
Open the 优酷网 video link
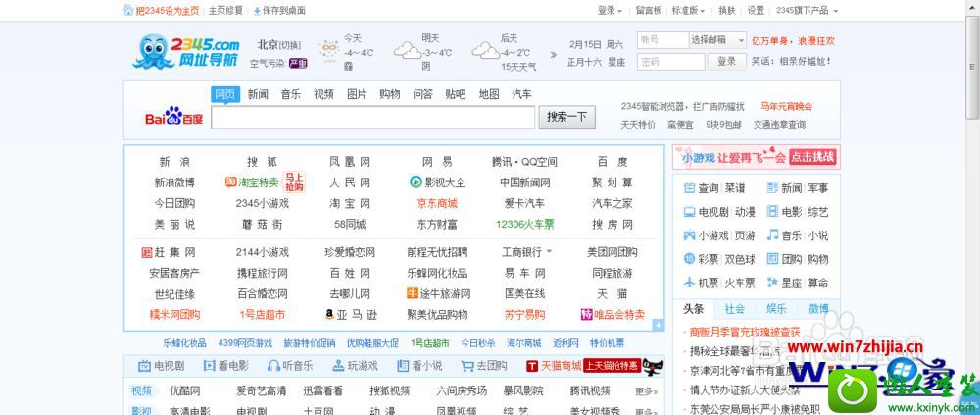point(185,391)
